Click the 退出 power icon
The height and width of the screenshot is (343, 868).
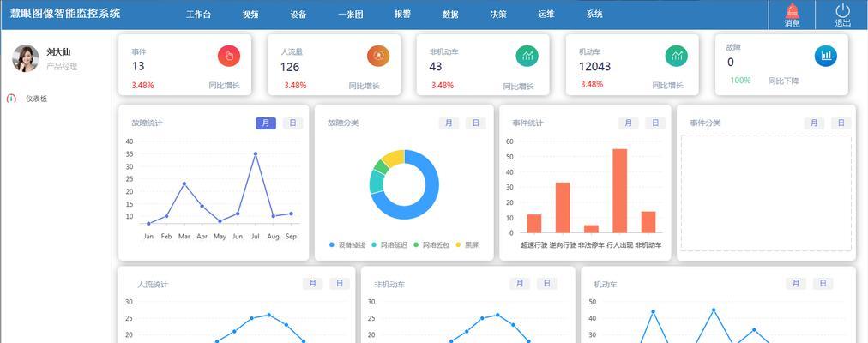842,10
